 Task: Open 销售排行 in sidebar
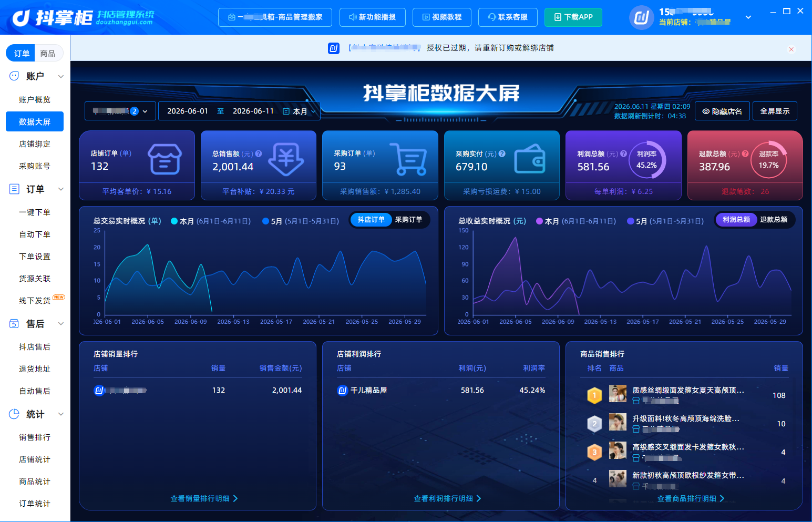click(x=35, y=437)
